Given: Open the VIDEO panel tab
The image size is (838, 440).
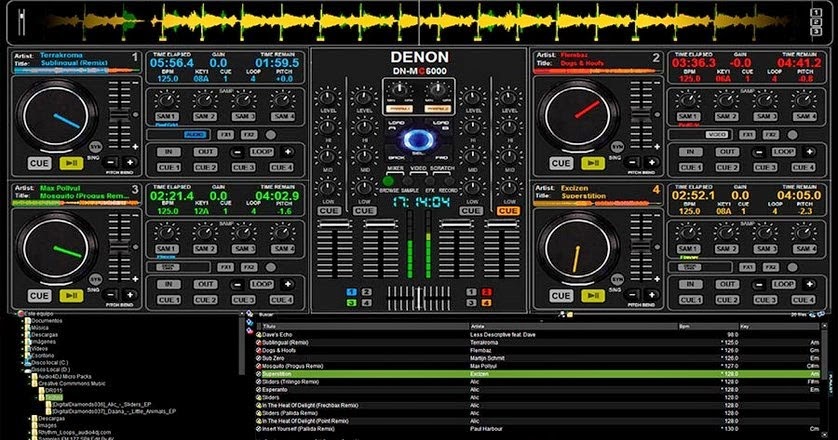Looking at the screenshot, I should (x=418, y=168).
